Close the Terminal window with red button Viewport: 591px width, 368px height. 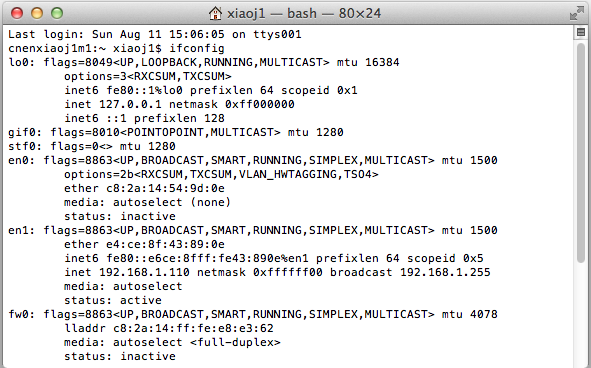[17, 13]
